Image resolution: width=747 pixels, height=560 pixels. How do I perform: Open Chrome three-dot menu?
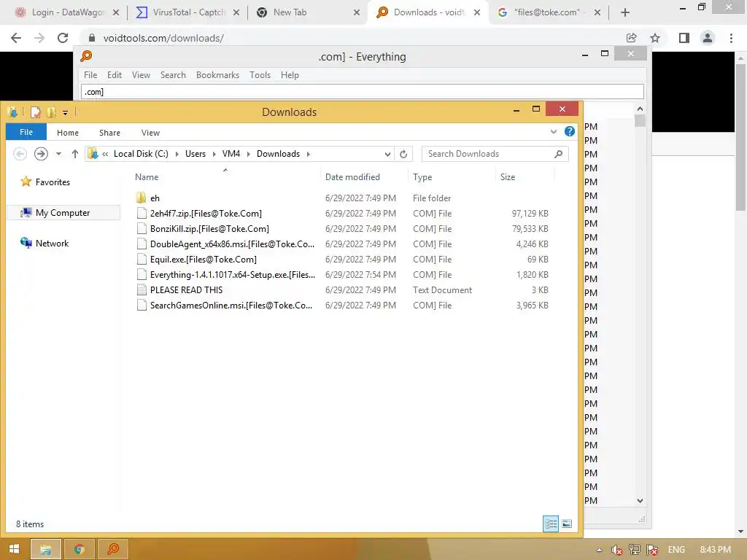pos(731,38)
